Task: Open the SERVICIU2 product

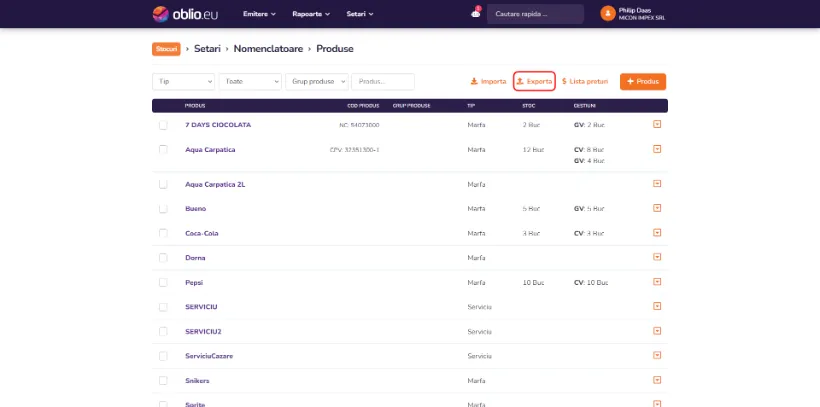Action: (x=203, y=332)
